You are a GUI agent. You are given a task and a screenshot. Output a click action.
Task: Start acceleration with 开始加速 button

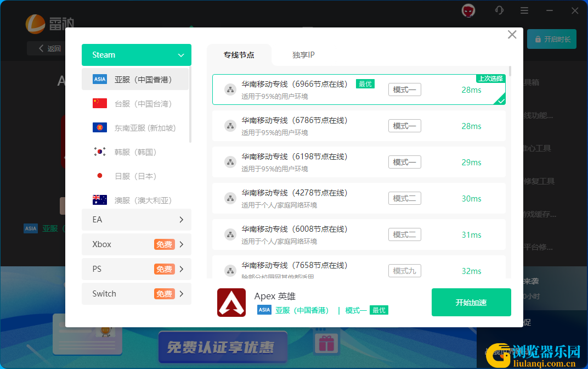471,302
